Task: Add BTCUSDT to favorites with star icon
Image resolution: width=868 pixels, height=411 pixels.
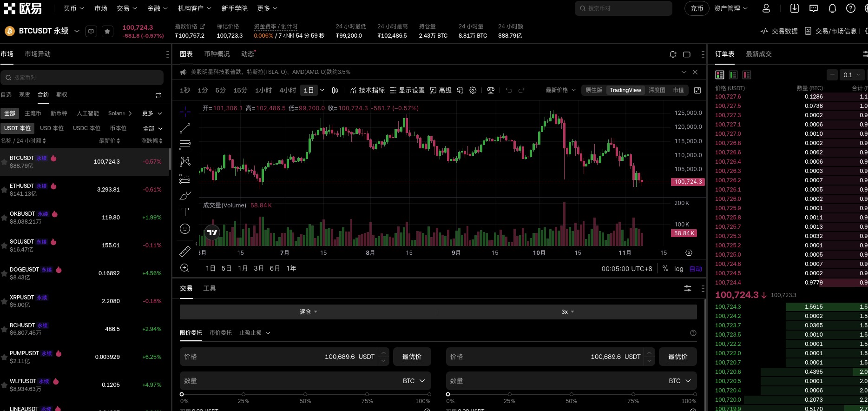Action: (x=107, y=31)
